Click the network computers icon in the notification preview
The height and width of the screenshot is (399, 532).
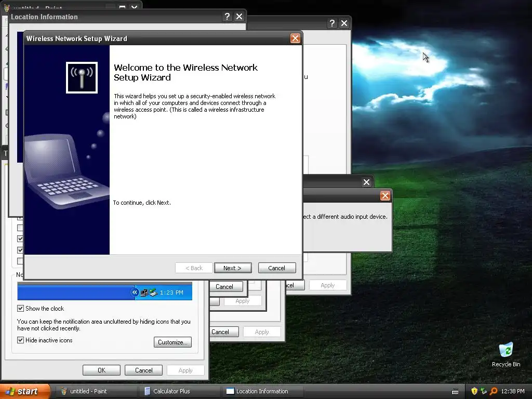(144, 292)
